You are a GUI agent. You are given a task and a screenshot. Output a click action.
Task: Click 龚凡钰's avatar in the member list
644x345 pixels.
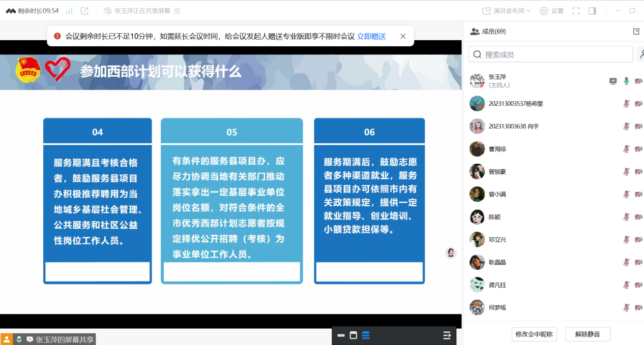[477, 285]
